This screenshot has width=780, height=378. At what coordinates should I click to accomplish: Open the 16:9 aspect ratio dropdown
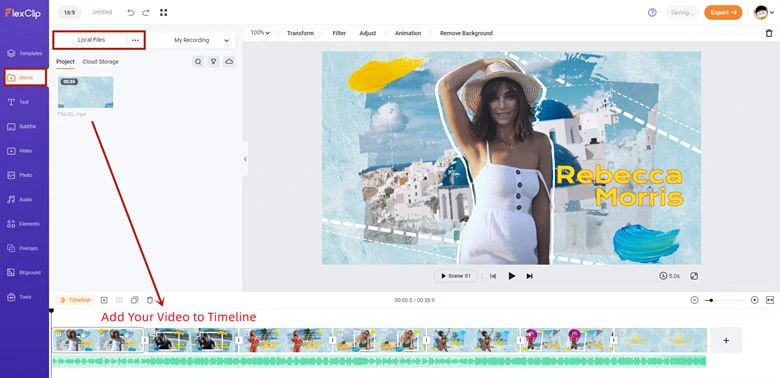(x=69, y=12)
